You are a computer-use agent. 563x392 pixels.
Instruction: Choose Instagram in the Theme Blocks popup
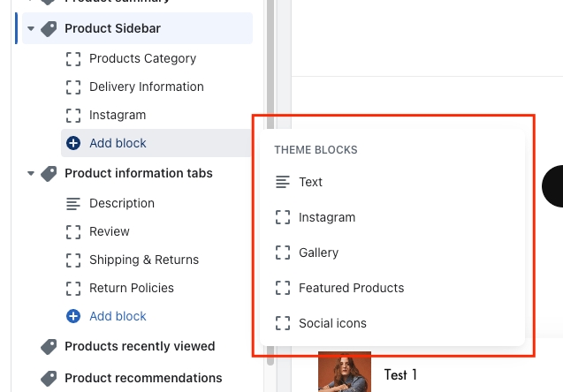coord(326,218)
